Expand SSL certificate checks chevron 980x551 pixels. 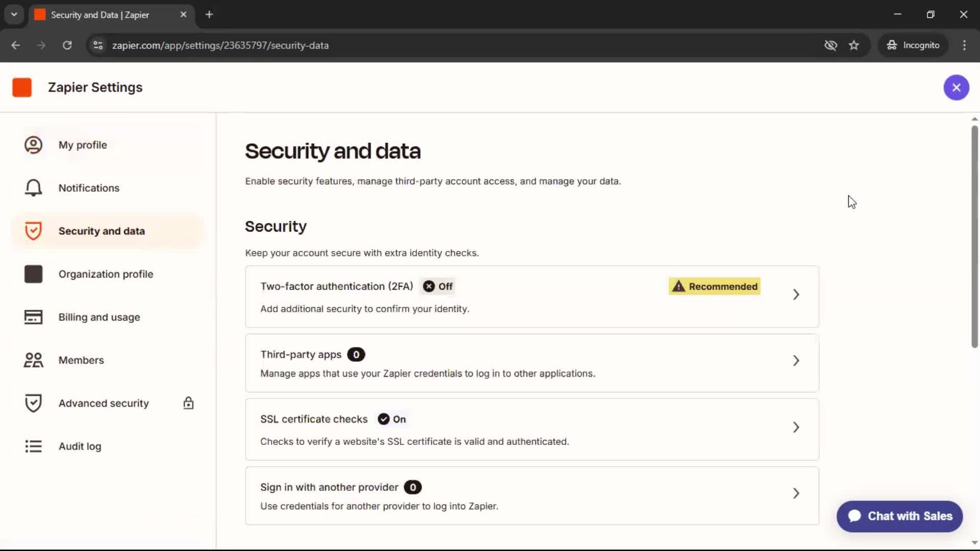pyautogui.click(x=796, y=427)
